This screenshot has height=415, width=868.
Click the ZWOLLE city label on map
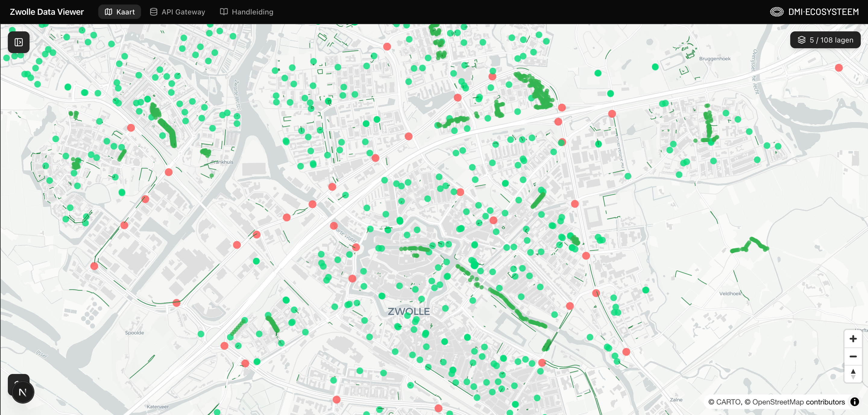[408, 311]
